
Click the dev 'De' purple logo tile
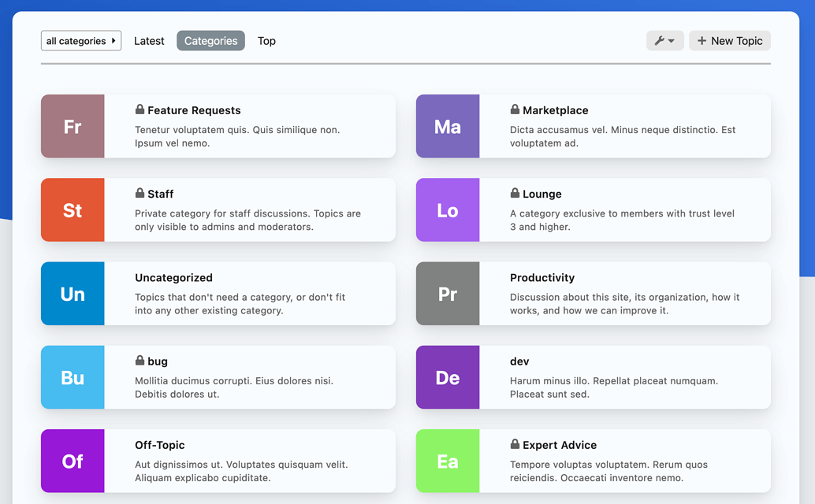448,377
